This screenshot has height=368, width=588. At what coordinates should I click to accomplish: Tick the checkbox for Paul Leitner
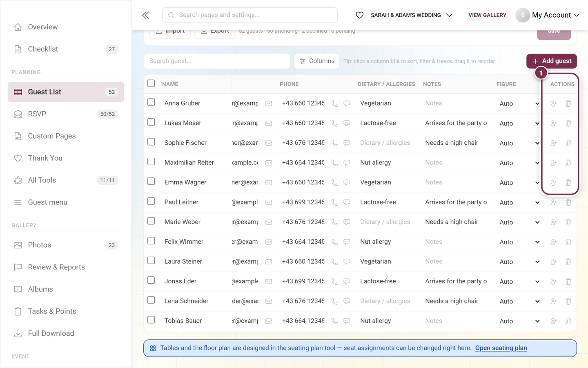(151, 201)
